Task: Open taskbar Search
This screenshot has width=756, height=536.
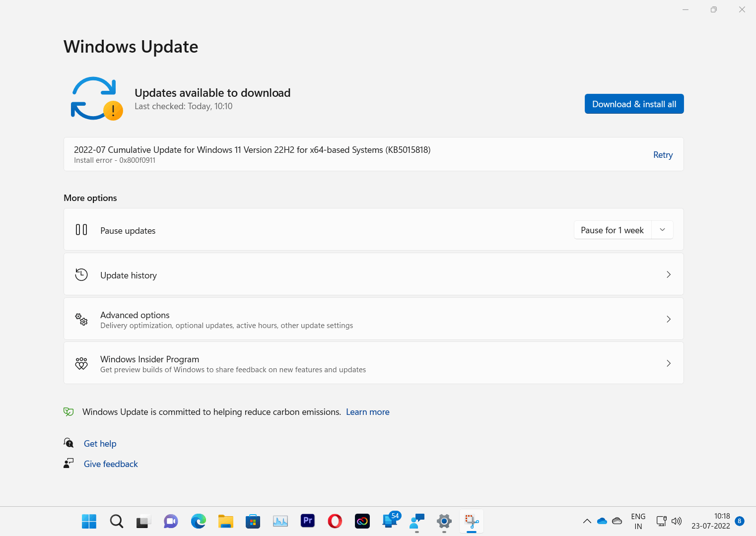Action: click(117, 521)
